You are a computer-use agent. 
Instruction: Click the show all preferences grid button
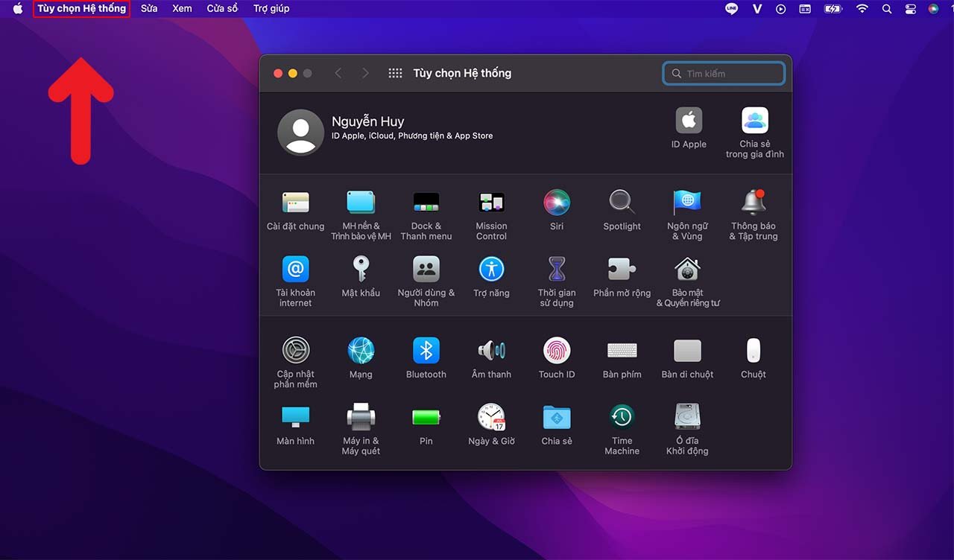(x=396, y=73)
